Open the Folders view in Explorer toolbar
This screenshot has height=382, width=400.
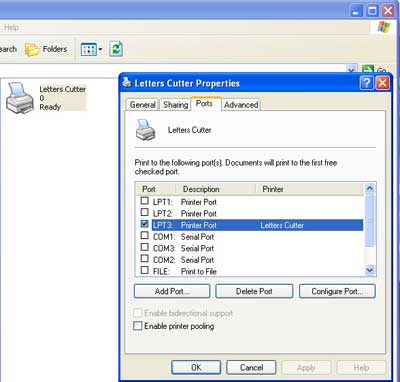click(x=46, y=49)
